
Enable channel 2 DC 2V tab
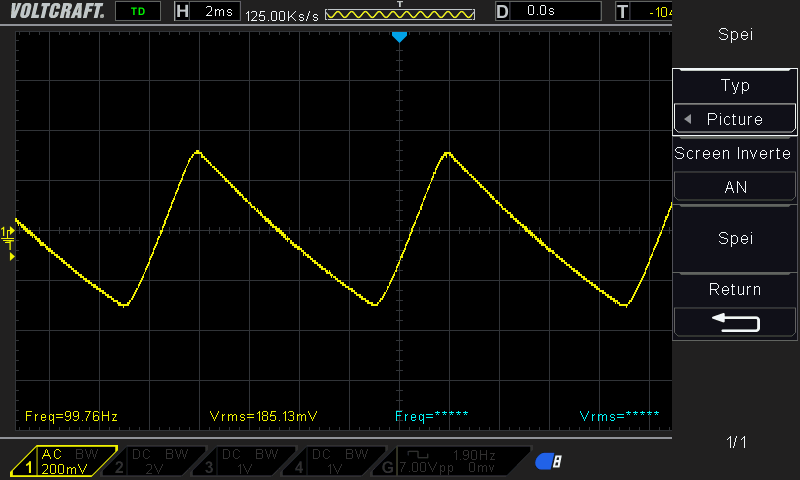155,461
